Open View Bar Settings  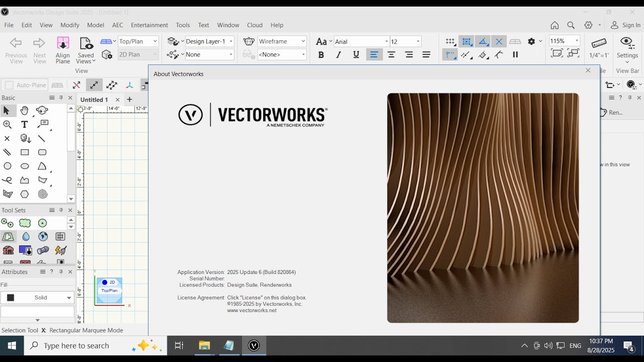627,50
